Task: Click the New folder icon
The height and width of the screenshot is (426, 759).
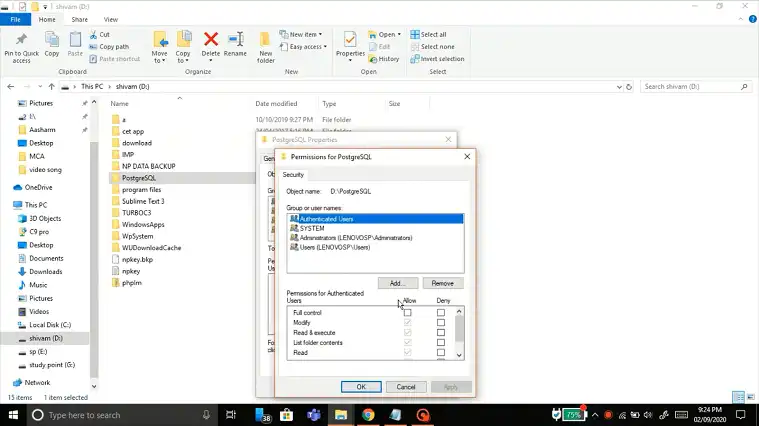Action: pyautogui.click(x=265, y=39)
